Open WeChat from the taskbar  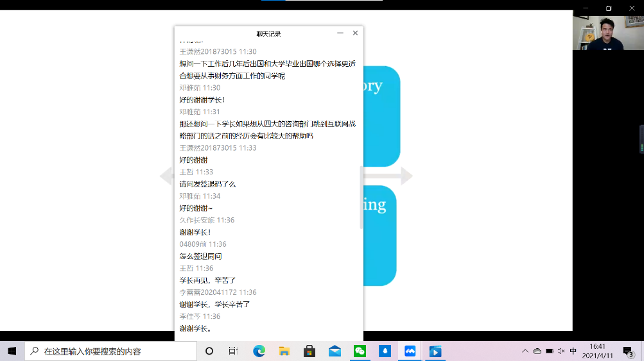pos(359,351)
